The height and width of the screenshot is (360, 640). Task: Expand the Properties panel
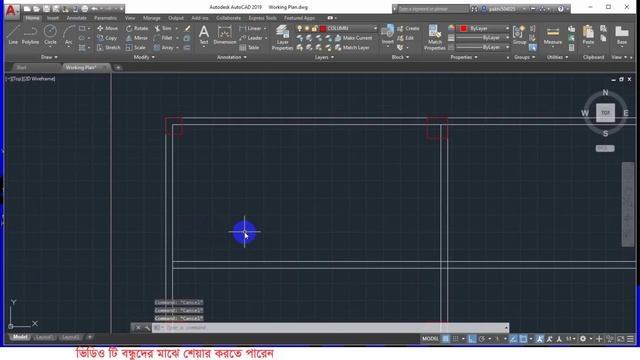pos(464,57)
